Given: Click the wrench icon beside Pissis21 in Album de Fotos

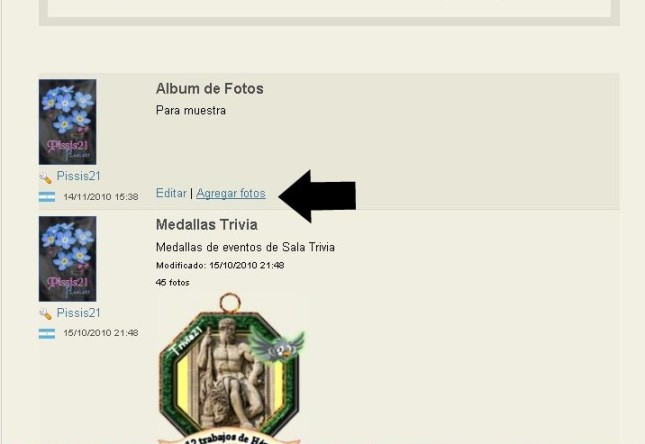Looking at the screenshot, I should [45, 178].
